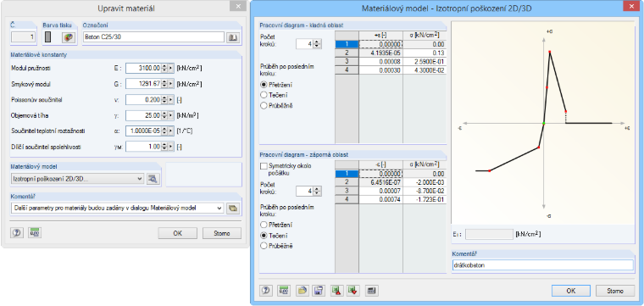Click Smykový modul G spinner arrows
This screenshot has height=306, width=644.
tap(164, 84)
